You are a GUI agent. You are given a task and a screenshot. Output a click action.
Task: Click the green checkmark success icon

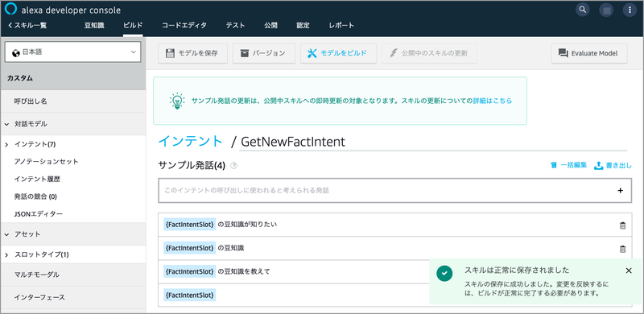click(444, 274)
